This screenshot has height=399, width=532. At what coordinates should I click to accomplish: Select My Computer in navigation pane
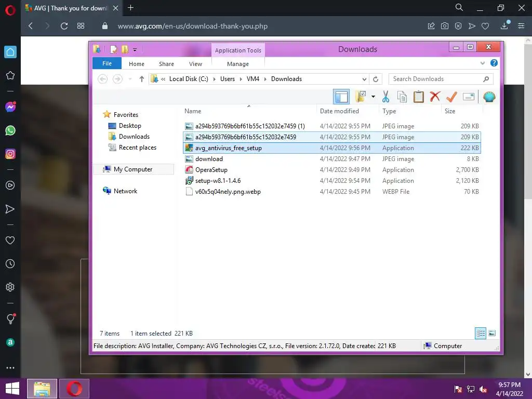click(133, 169)
